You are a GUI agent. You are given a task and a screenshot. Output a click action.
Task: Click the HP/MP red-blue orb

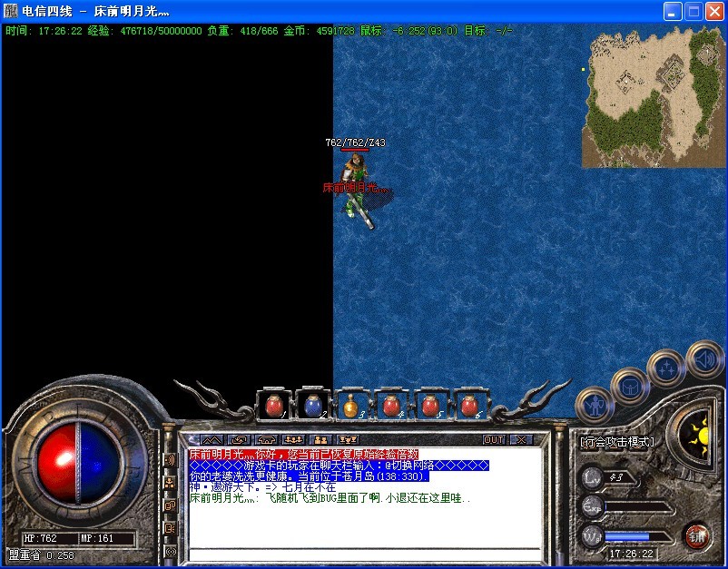click(x=78, y=463)
